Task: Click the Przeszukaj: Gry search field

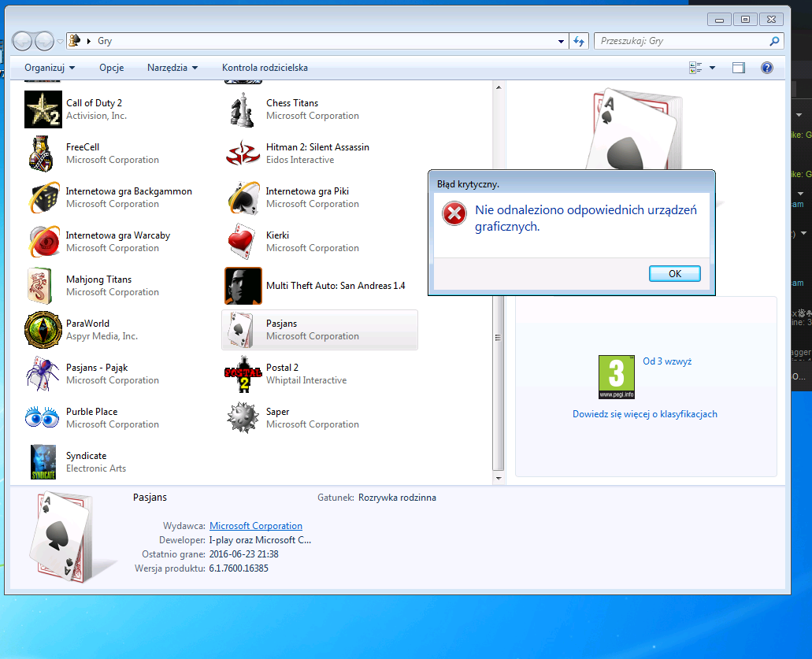Action: tap(681, 41)
